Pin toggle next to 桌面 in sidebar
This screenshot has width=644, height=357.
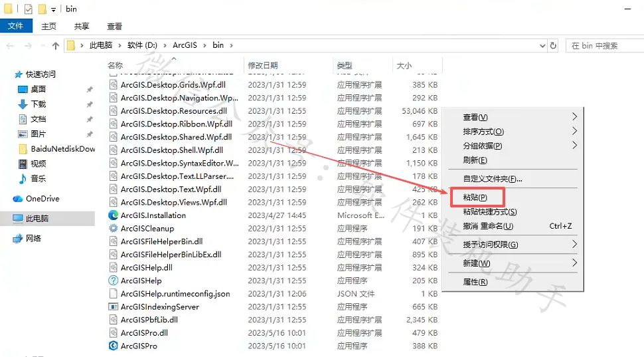(90, 89)
